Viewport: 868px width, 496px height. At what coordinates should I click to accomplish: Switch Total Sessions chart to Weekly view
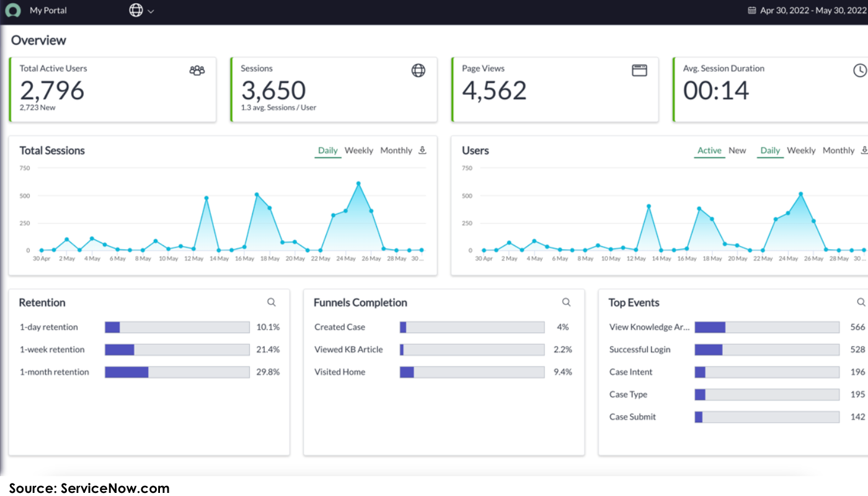pos(359,150)
